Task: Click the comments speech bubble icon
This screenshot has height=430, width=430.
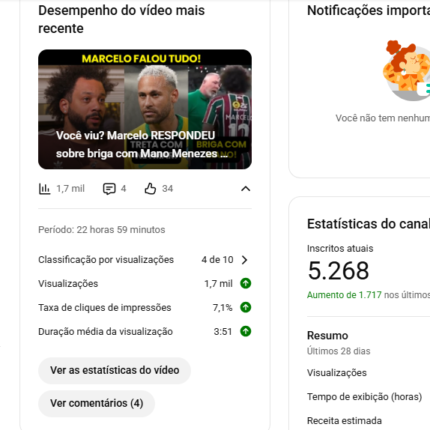Action: [x=109, y=189]
